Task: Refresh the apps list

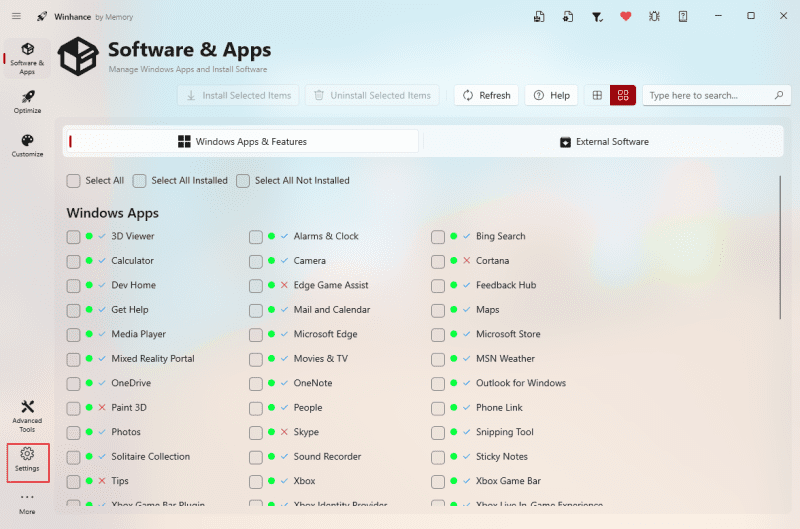Action: 486,95
